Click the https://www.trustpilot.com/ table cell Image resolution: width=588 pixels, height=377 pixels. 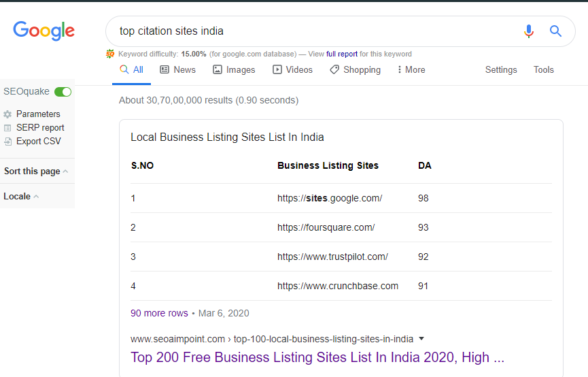point(332,257)
